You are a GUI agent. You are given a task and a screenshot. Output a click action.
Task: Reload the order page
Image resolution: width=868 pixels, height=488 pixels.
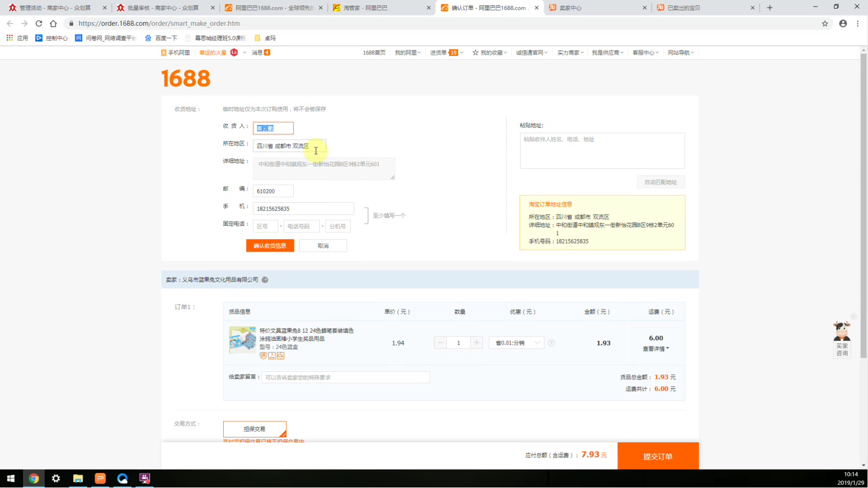tap(39, 24)
